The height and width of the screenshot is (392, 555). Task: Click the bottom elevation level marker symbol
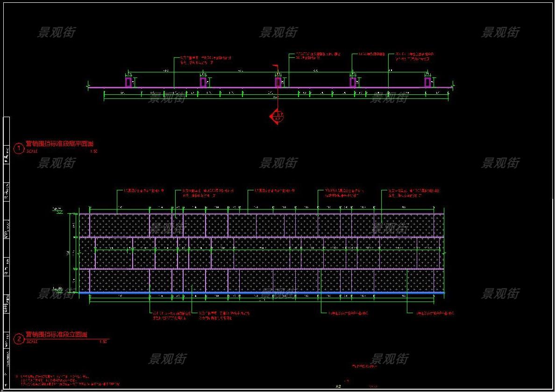pos(58,290)
